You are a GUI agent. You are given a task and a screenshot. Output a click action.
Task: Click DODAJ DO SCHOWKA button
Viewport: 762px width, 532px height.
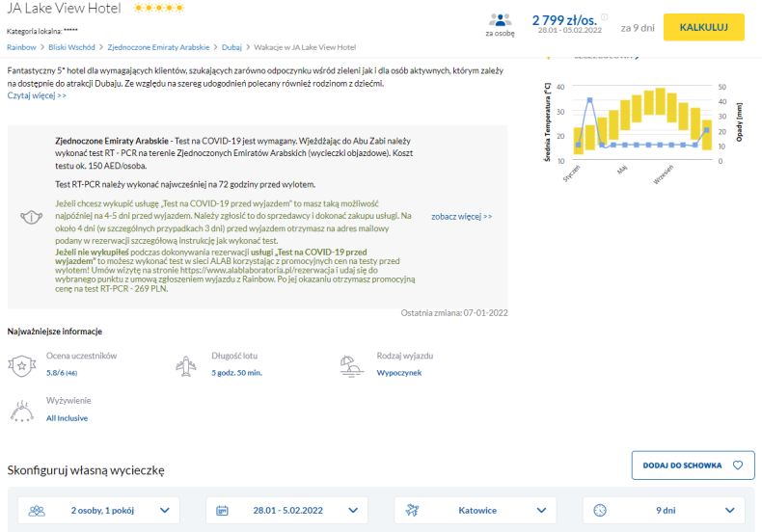(693, 465)
